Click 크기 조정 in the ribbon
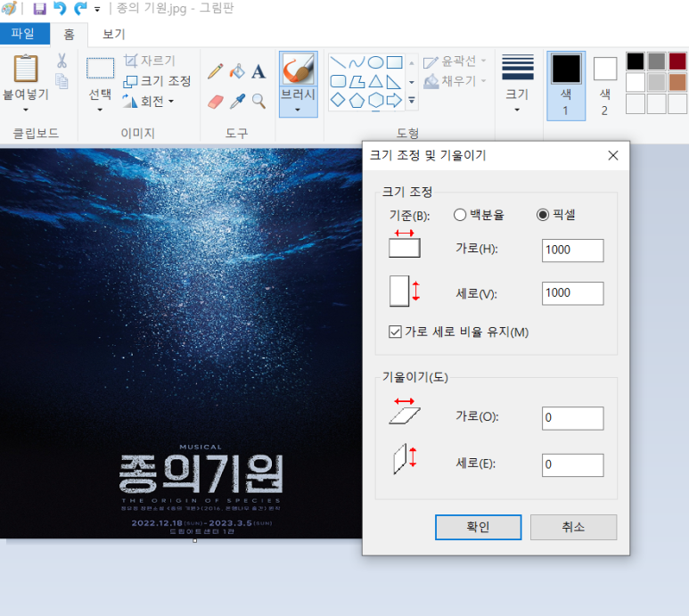 click(x=157, y=81)
